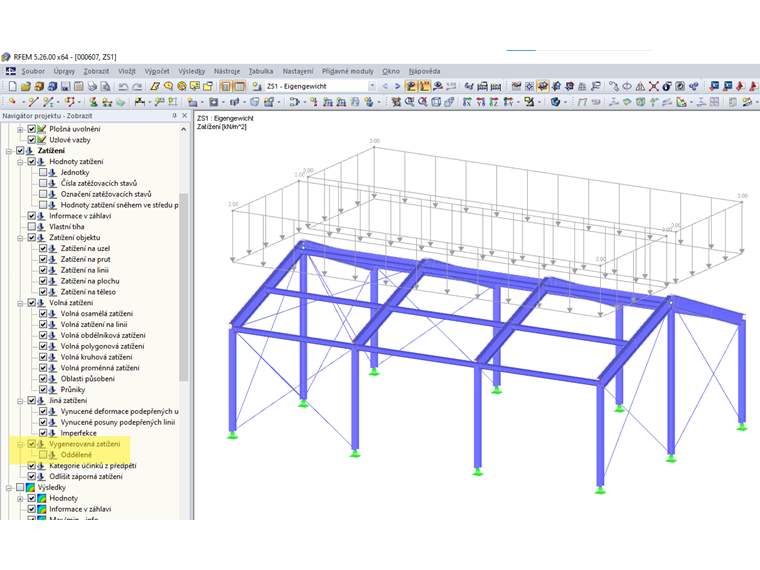Click the zoom window magnifier icon
This screenshot has height=570, width=760.
[410, 102]
